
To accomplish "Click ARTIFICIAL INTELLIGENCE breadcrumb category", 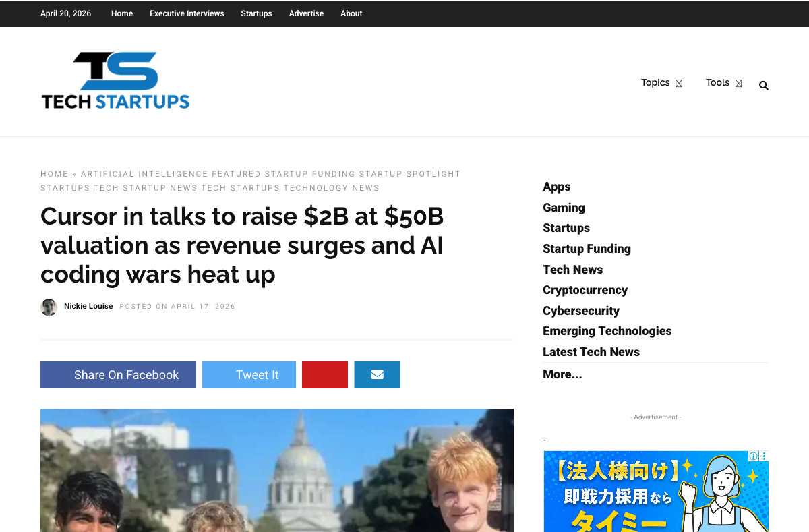I will click(145, 174).
